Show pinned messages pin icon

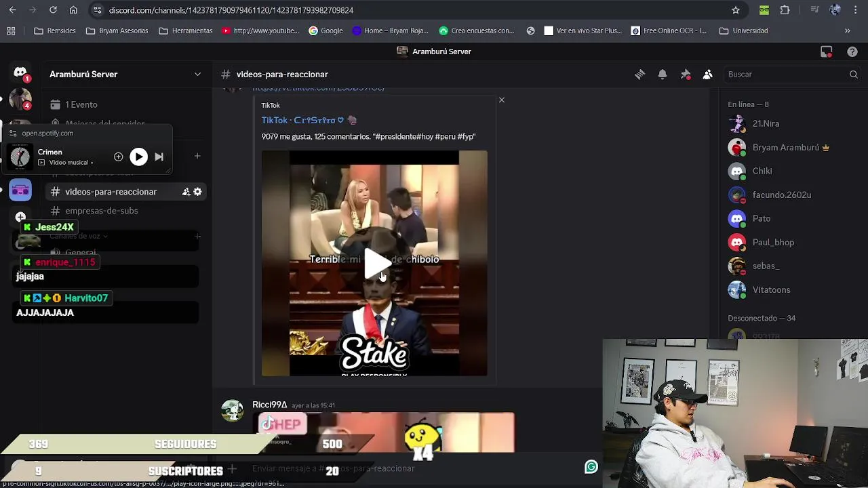pos(685,75)
